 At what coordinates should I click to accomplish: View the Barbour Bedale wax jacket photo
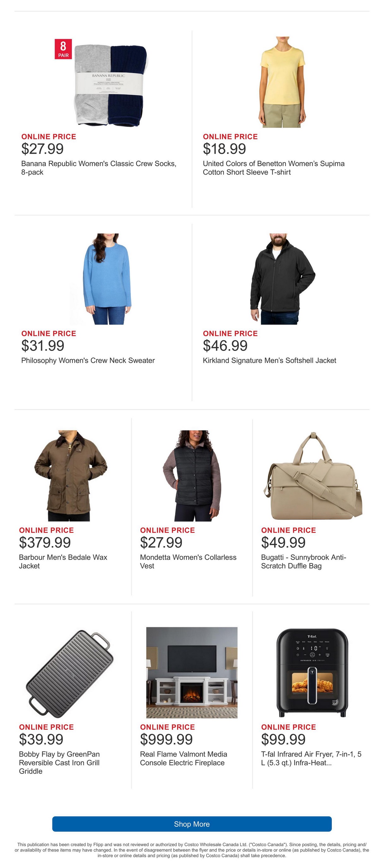point(71,475)
